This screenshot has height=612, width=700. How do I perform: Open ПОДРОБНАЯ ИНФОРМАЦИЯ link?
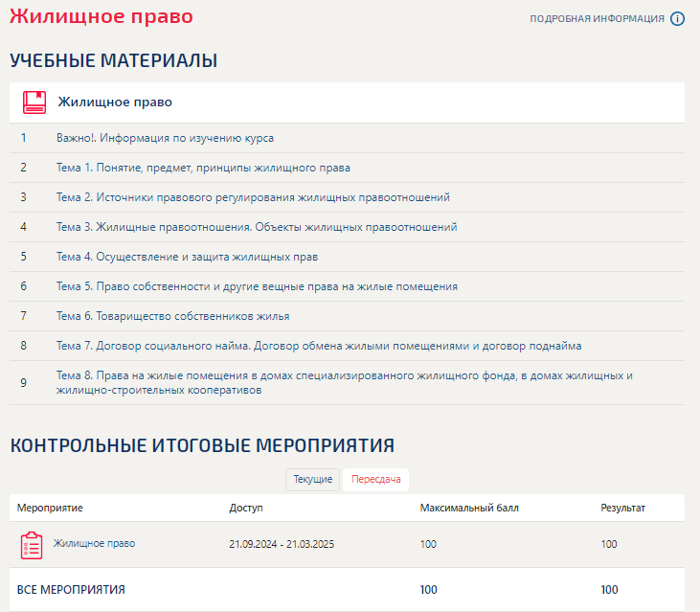597,19
